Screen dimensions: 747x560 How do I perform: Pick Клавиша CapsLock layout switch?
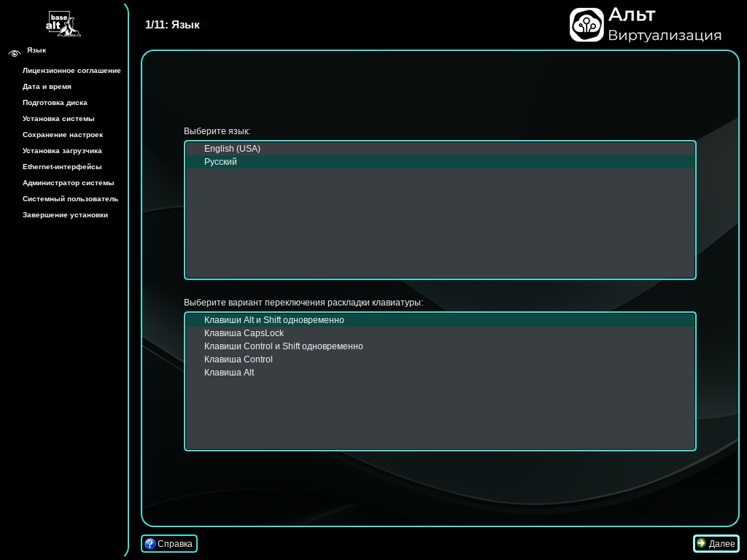coord(244,333)
